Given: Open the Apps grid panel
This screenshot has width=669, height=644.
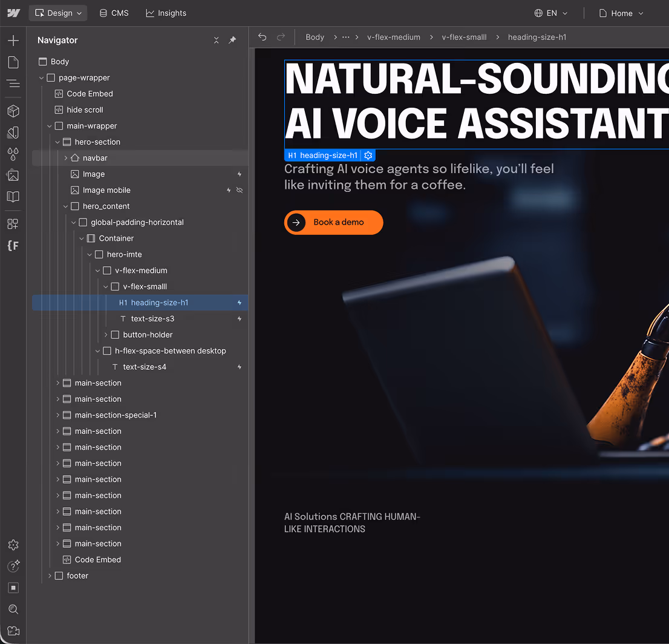Looking at the screenshot, I should [13, 224].
